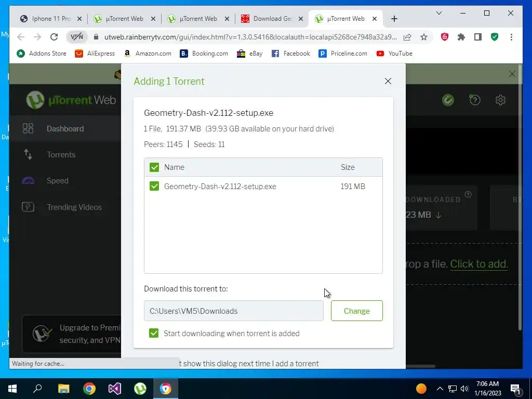Open the Amazon.com bookmark
This screenshot has height=399, width=532.
pos(147,54)
